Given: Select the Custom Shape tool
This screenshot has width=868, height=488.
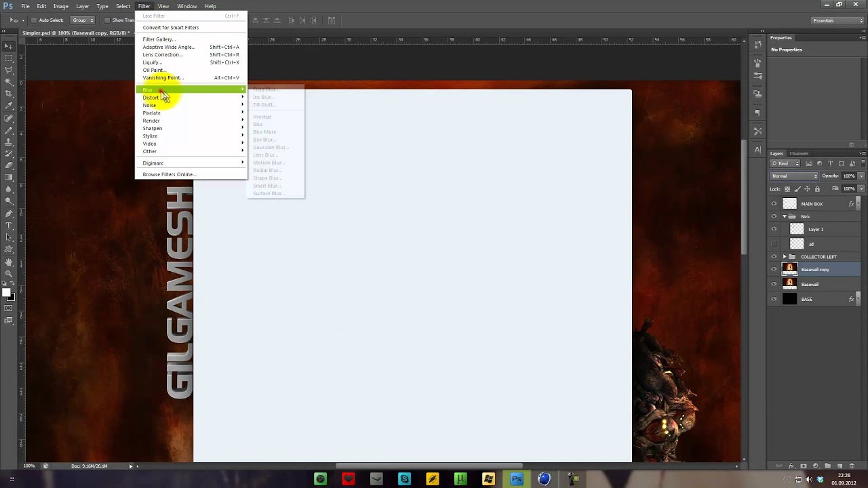Looking at the screenshot, I should 9,249.
